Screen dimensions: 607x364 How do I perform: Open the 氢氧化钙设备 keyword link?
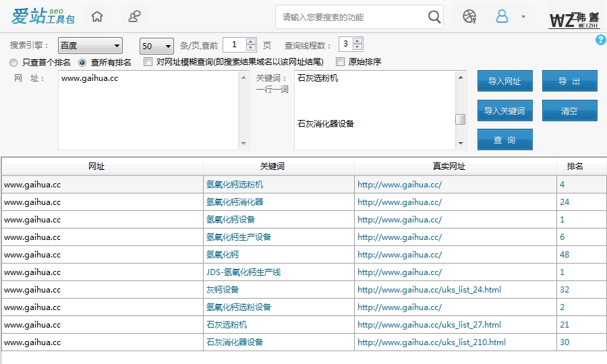click(x=231, y=220)
